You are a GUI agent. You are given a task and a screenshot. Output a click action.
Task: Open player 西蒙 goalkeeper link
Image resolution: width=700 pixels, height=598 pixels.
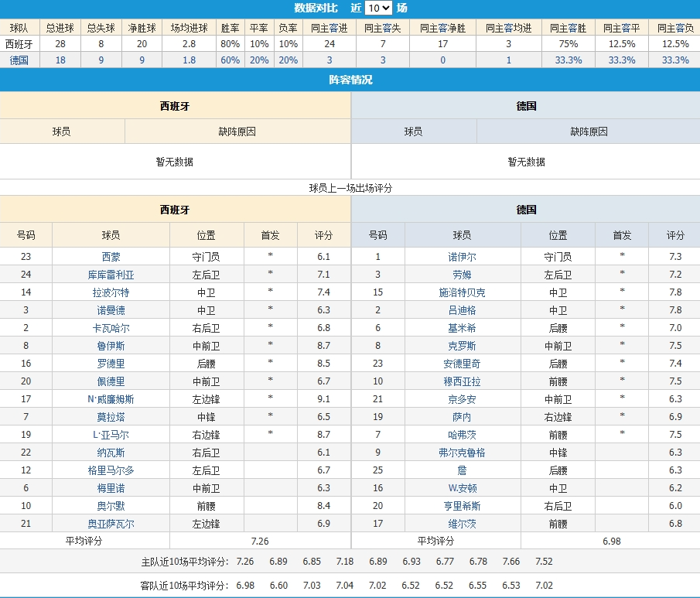[111, 257]
